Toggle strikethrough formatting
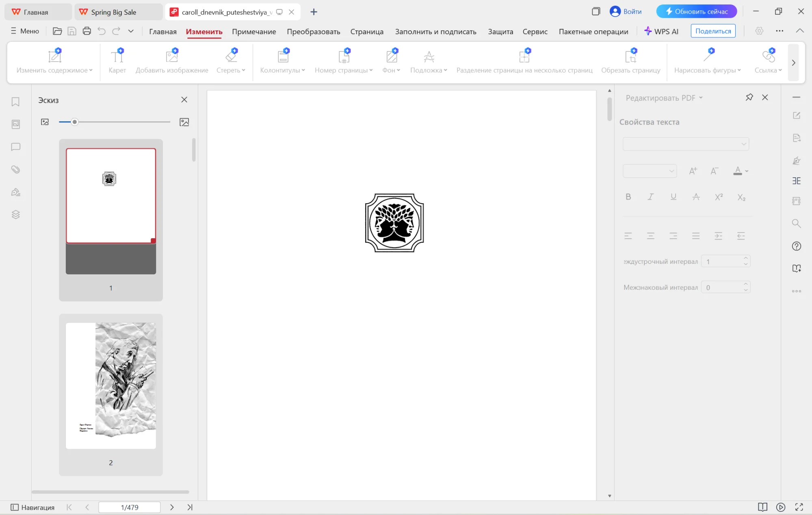Image resolution: width=812 pixels, height=515 pixels. (x=696, y=197)
